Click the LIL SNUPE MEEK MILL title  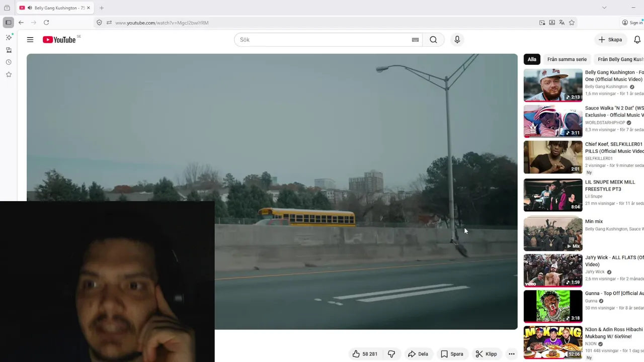click(610, 186)
